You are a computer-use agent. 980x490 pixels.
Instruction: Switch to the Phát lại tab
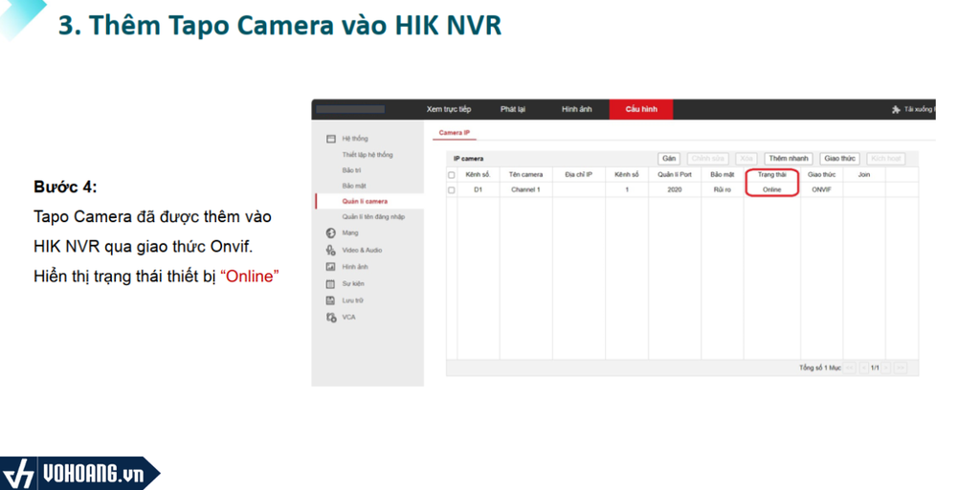(513, 109)
